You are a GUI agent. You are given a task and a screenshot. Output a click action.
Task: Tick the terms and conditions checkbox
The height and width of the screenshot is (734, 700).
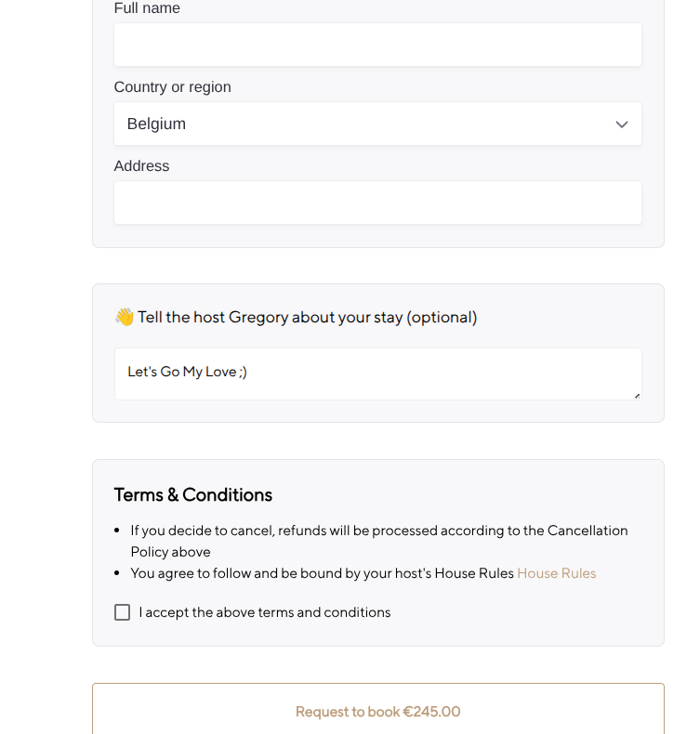coord(122,612)
